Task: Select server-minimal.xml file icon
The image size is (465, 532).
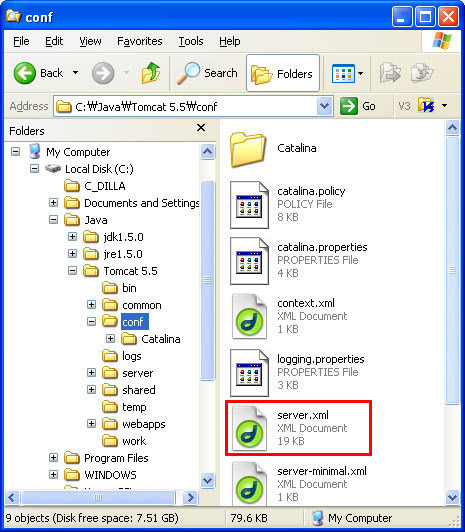Action: [x=249, y=483]
